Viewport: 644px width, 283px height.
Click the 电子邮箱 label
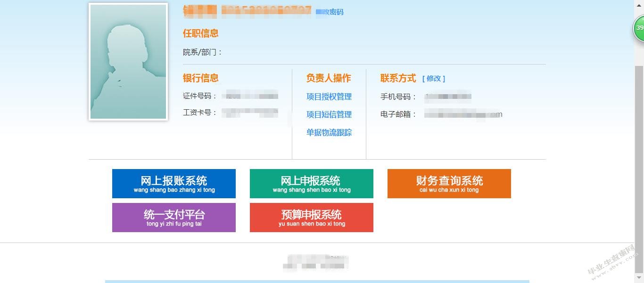pos(398,114)
